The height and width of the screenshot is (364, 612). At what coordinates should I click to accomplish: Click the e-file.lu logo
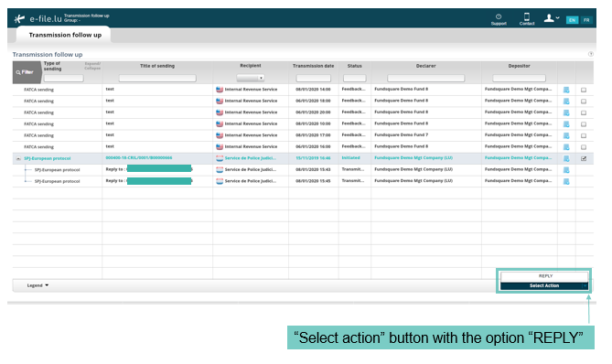point(38,18)
